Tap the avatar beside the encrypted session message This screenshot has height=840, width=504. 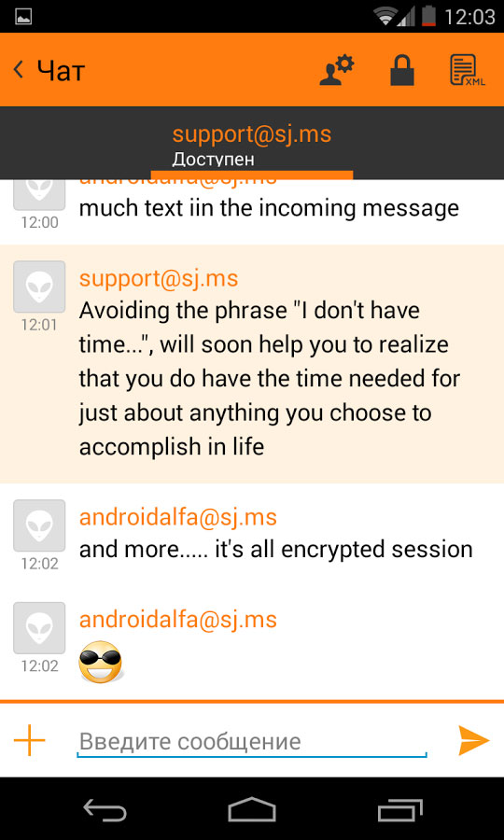[x=39, y=526]
